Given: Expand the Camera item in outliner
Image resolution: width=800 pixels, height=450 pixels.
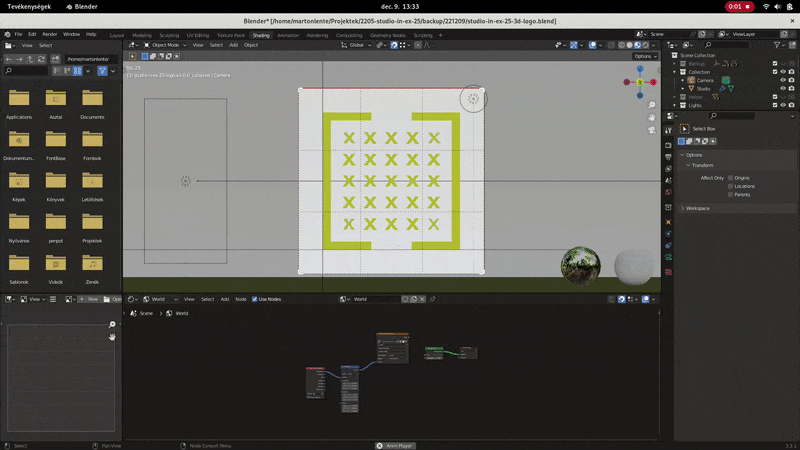Looking at the screenshot, I should 683,80.
